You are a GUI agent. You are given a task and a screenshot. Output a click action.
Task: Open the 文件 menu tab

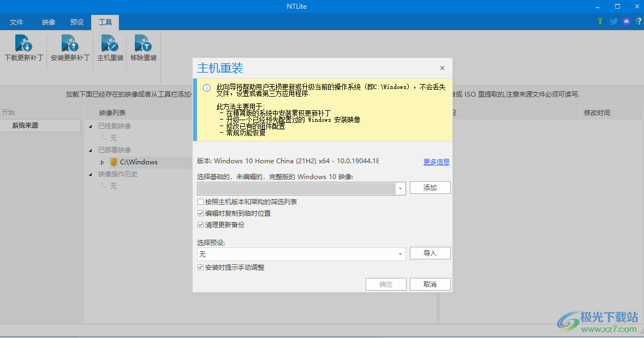click(16, 22)
